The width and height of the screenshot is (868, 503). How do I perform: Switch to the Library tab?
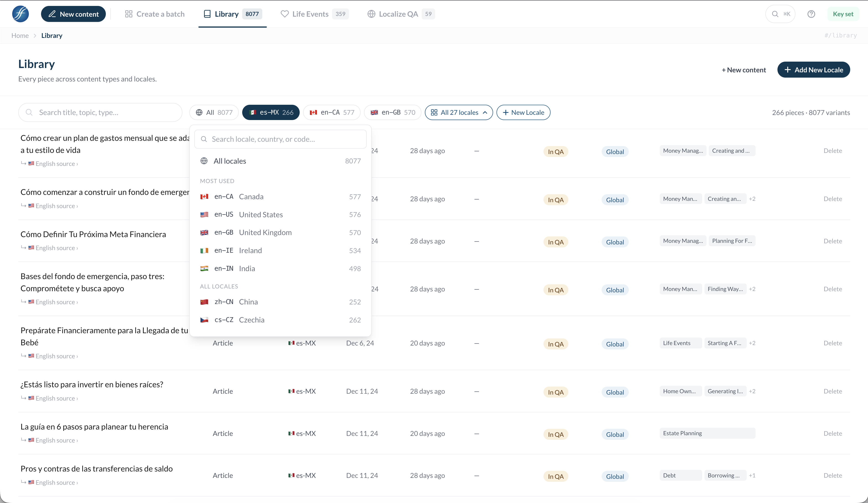coord(232,14)
